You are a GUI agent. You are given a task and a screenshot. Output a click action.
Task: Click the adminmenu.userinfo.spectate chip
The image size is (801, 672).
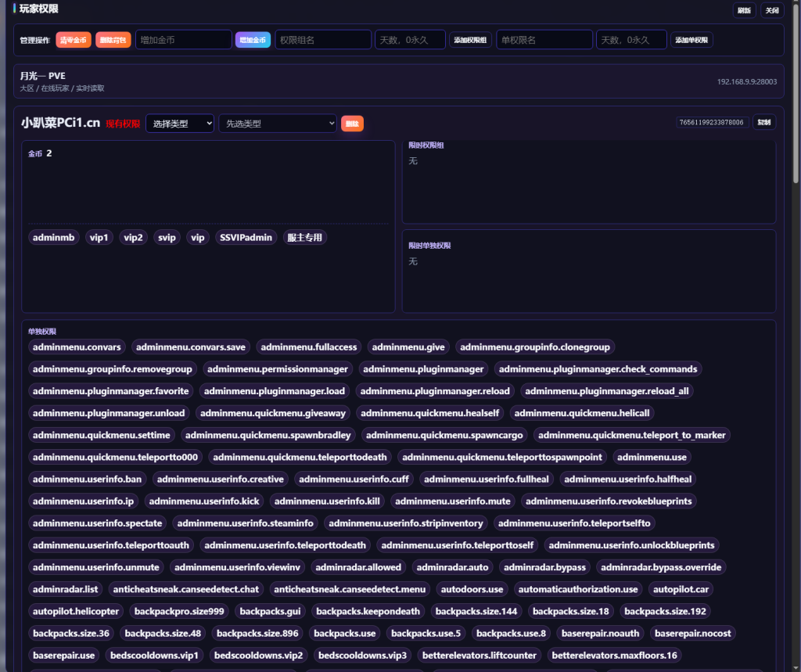[97, 523]
